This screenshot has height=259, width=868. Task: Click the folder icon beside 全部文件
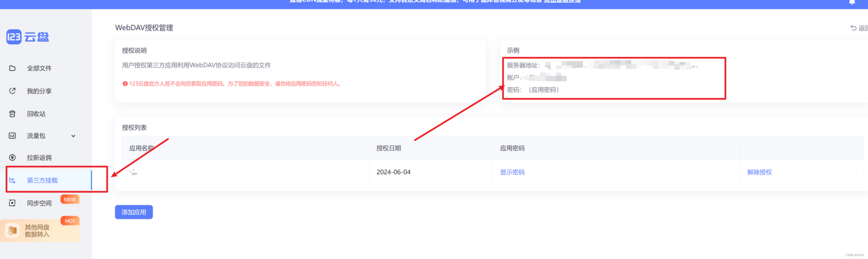pyautogui.click(x=12, y=68)
